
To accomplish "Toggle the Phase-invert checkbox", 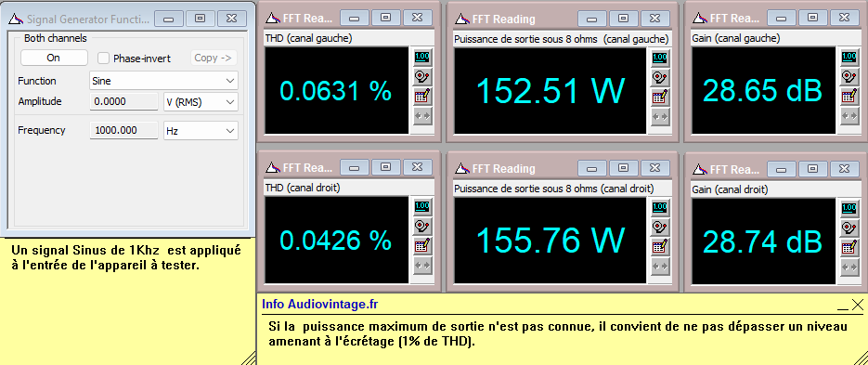I will click(103, 59).
